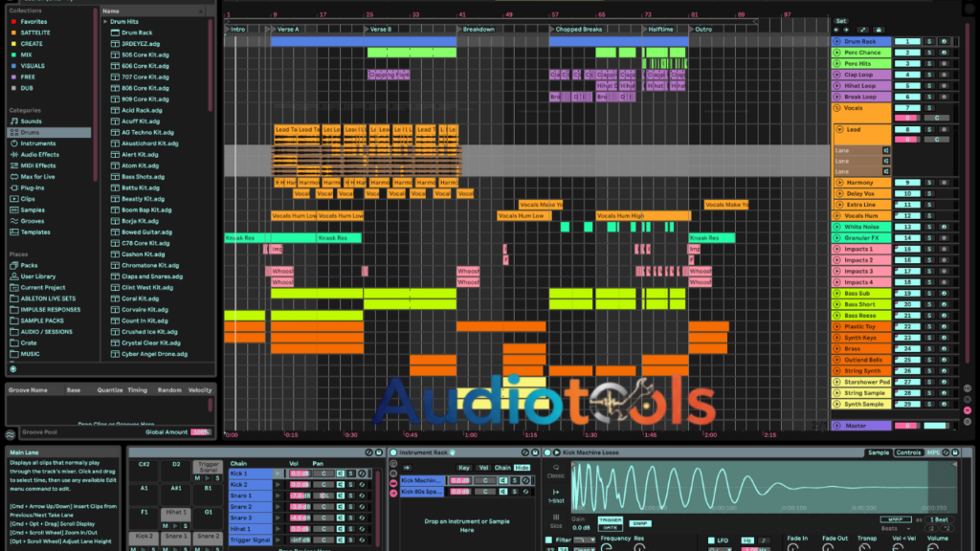Viewport: 980px width, 551px height.
Task: Adjust Kick 1 chain volume slider
Action: click(x=300, y=474)
